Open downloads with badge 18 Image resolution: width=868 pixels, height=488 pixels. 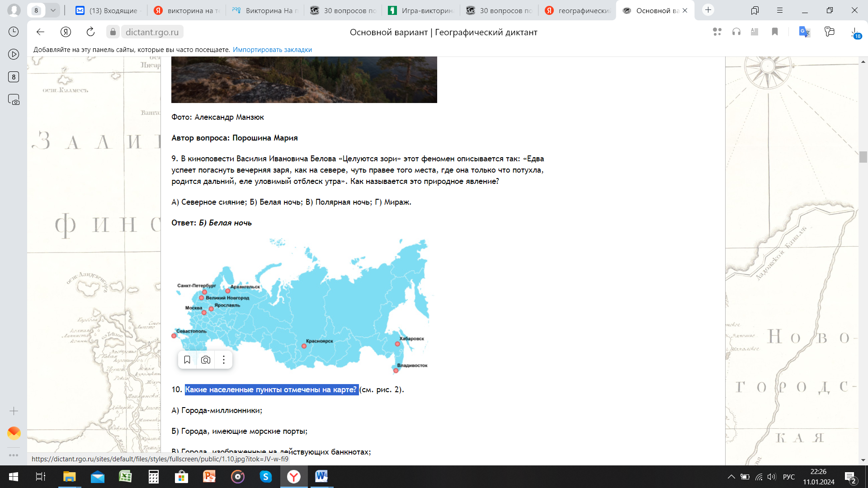pyautogui.click(x=855, y=33)
